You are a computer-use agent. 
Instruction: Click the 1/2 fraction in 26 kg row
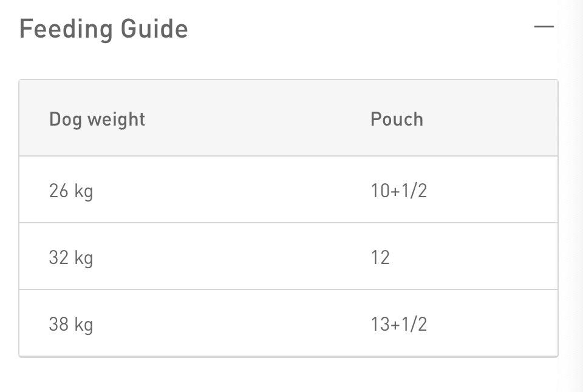414,191
